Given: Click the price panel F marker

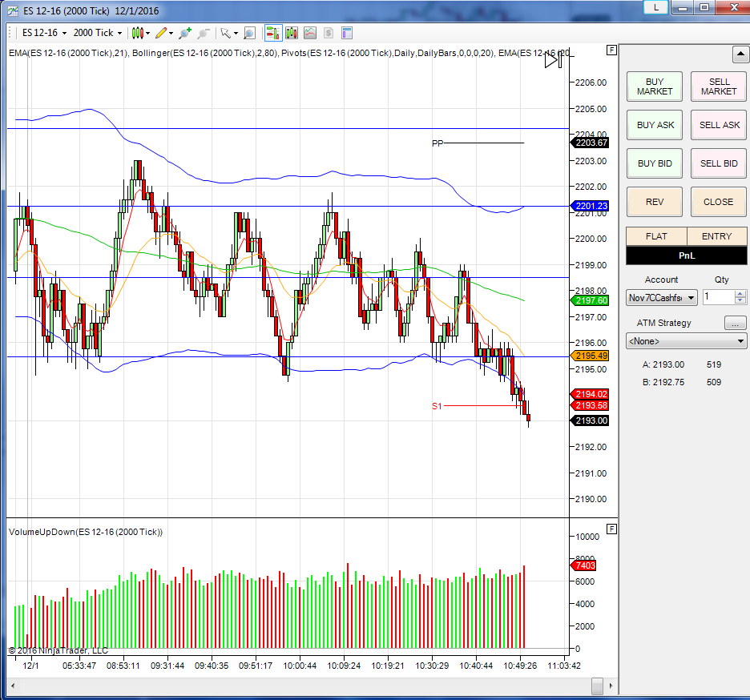Looking at the screenshot, I should pyautogui.click(x=611, y=50).
